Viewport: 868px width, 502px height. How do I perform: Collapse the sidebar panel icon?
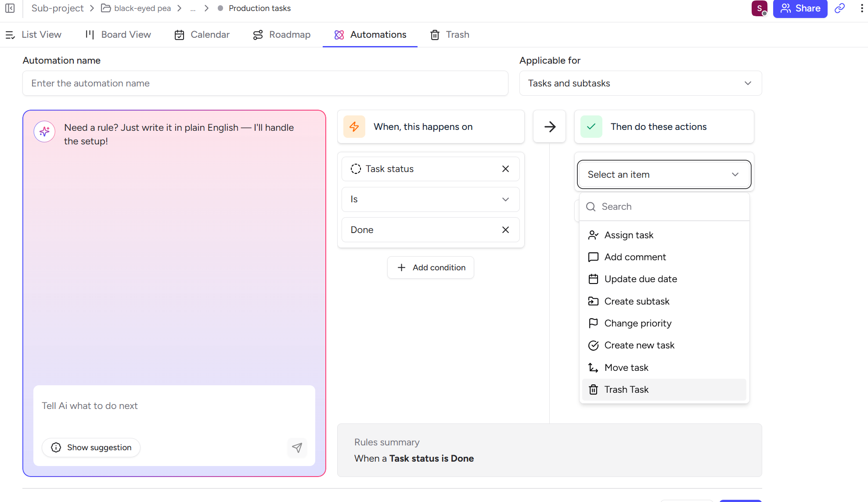coord(10,8)
